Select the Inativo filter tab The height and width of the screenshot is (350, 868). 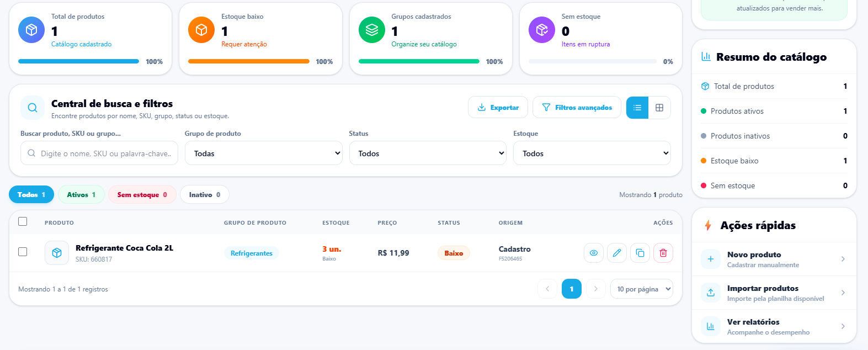coord(205,194)
